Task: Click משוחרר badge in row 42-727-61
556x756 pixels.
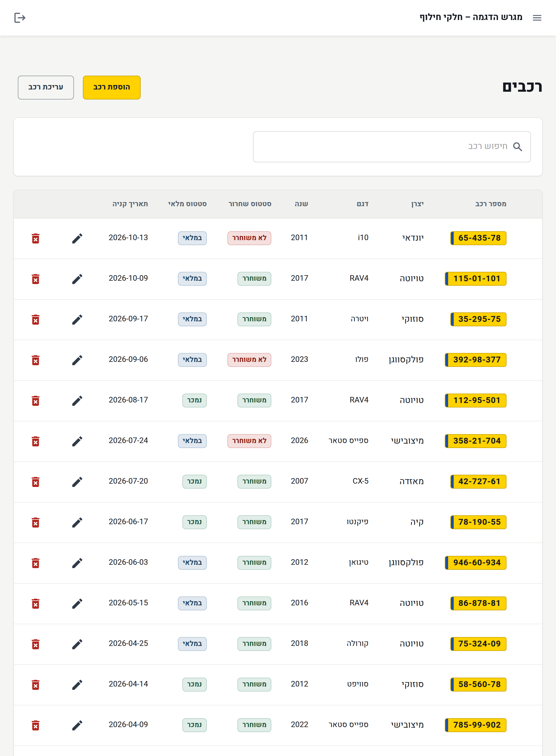Action: pyautogui.click(x=254, y=481)
